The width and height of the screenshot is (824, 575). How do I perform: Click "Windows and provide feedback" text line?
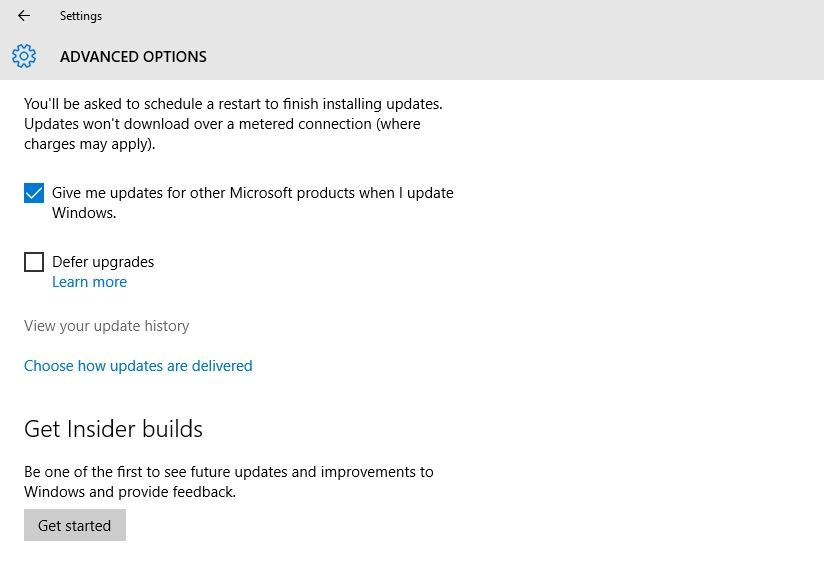tap(129, 492)
